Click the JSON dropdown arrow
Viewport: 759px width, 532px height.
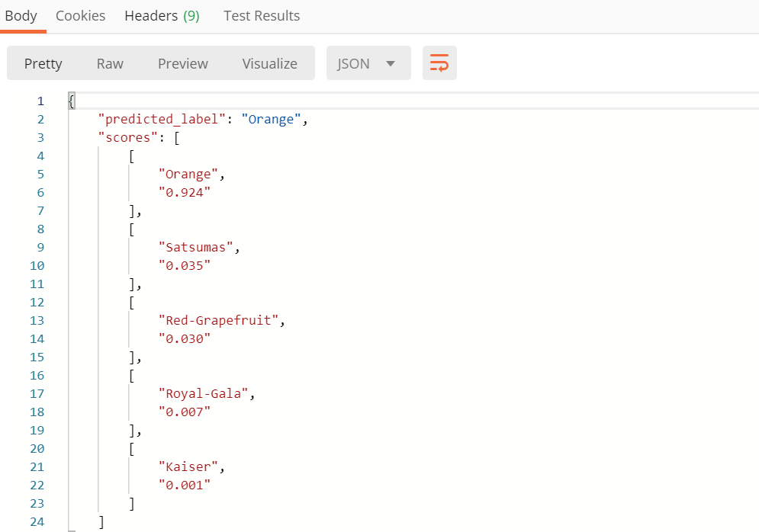coord(391,63)
